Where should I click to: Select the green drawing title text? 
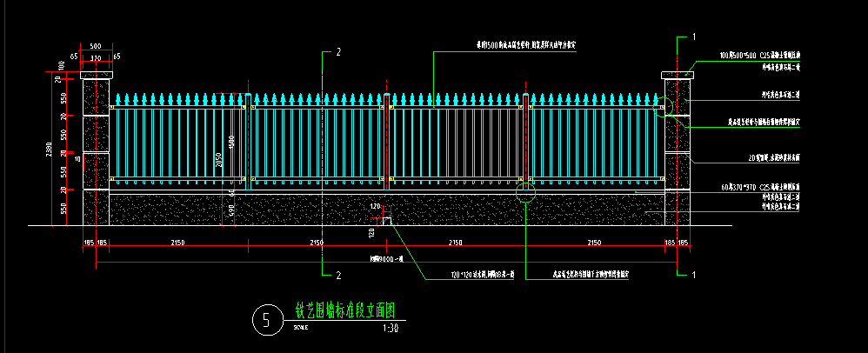(x=346, y=310)
